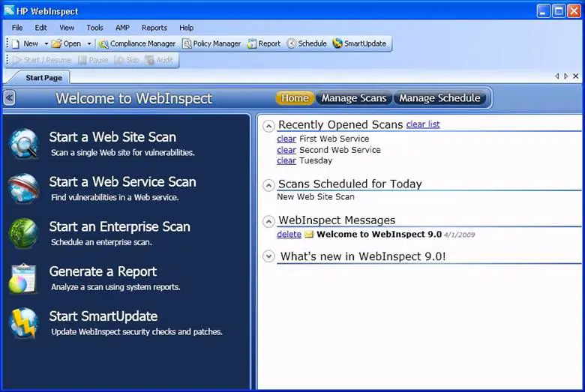This screenshot has width=585, height=392.
Task: Collapse the Recently Opened Scans section
Action: (x=268, y=126)
